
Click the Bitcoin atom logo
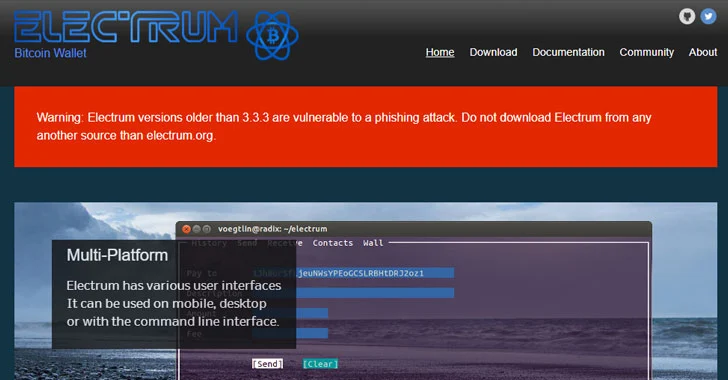point(273,36)
